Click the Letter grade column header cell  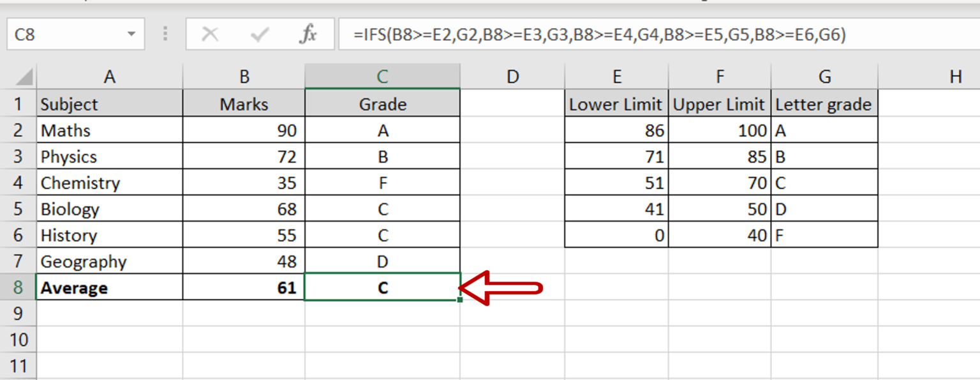[824, 103]
